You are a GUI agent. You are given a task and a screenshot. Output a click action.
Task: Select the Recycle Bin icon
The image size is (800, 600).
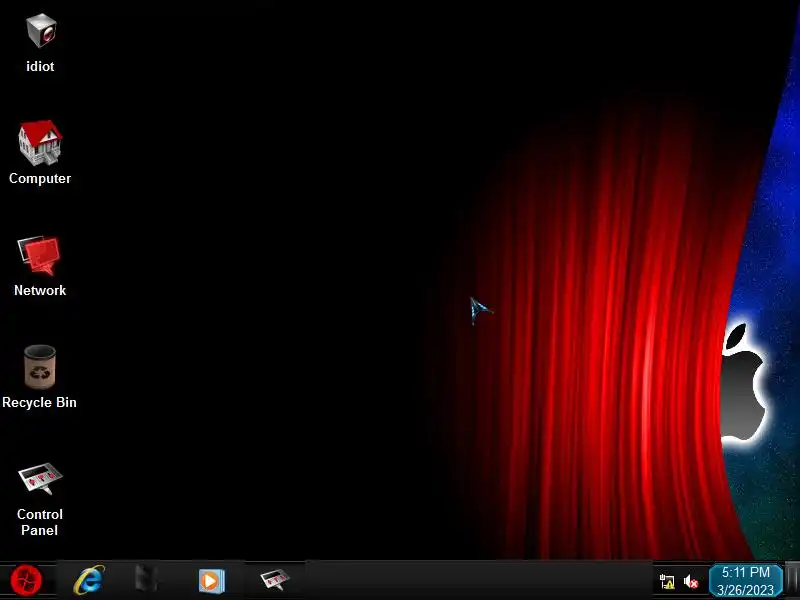coord(40,367)
